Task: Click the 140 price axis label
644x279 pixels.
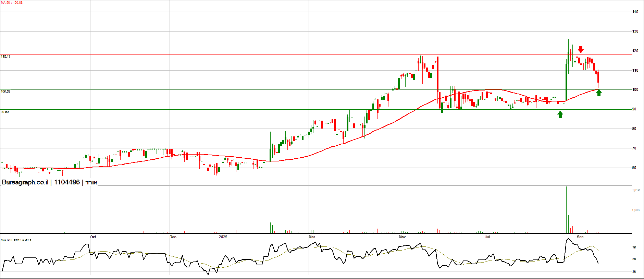Action: pos(635,12)
